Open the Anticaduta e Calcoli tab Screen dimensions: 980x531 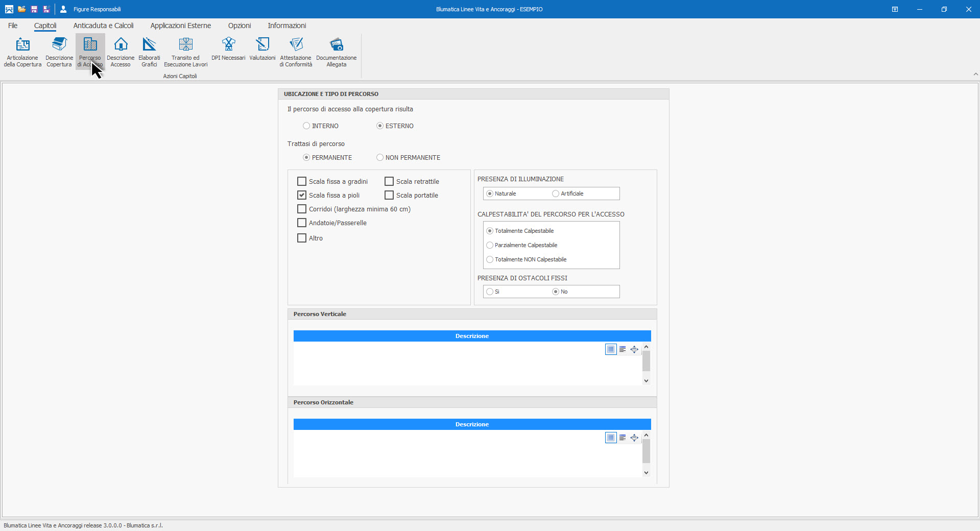[103, 26]
